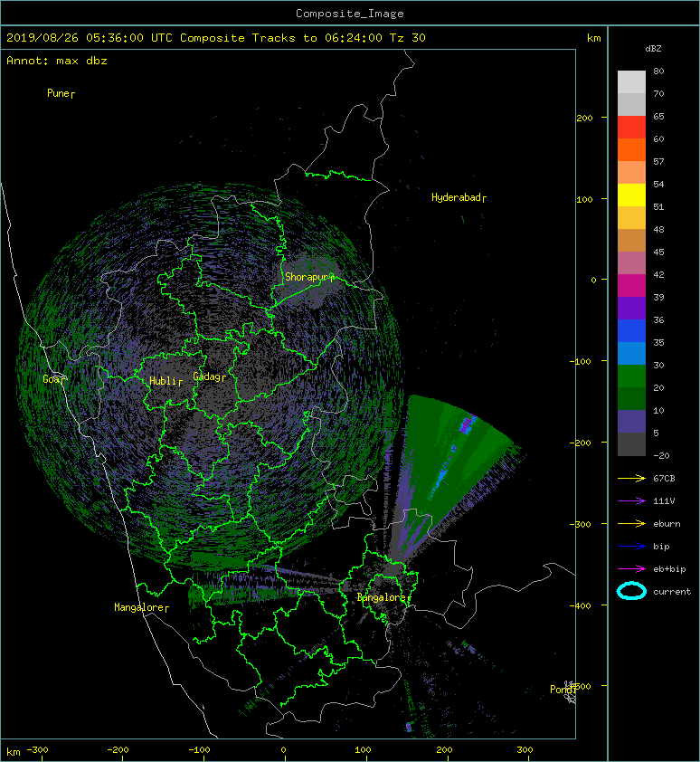Select the purple 36–39 dBZ swatch
The height and width of the screenshot is (762, 700).
pyautogui.click(x=631, y=309)
